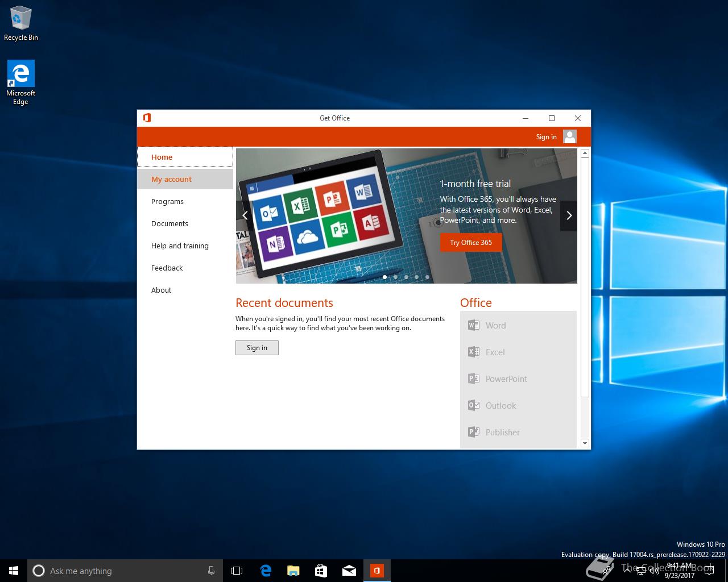The height and width of the screenshot is (582, 728).
Task: Select the third carousel dot indicator
Action: click(x=406, y=277)
